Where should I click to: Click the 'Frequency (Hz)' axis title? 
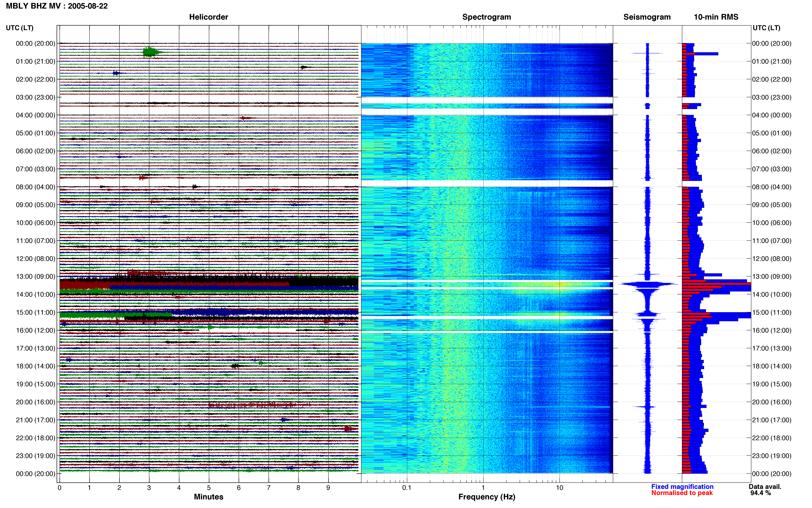point(487,497)
